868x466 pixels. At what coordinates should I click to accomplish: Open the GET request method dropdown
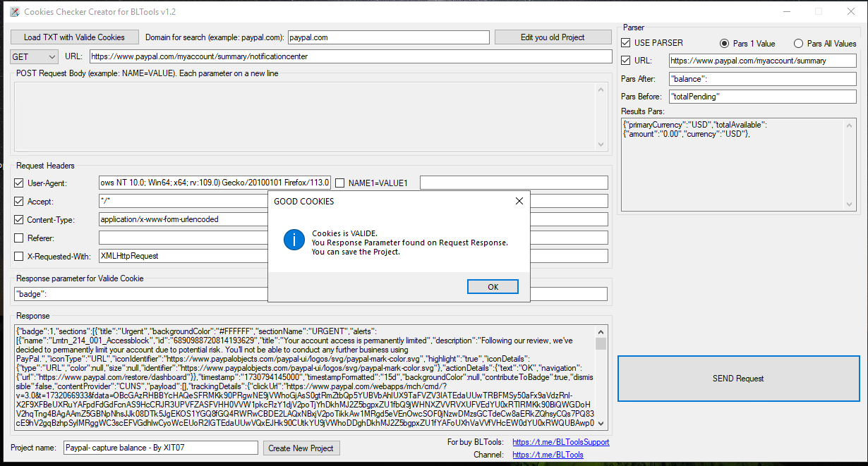34,56
